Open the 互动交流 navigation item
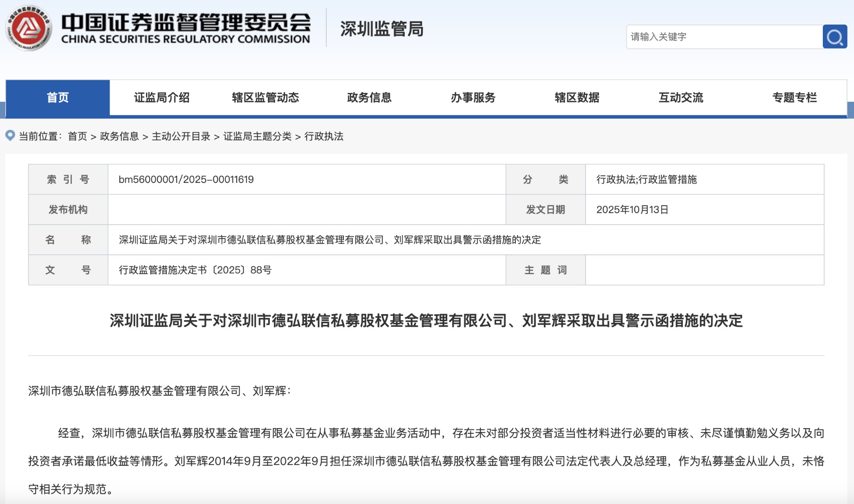Screen dimensions: 854x504 pos(681,97)
